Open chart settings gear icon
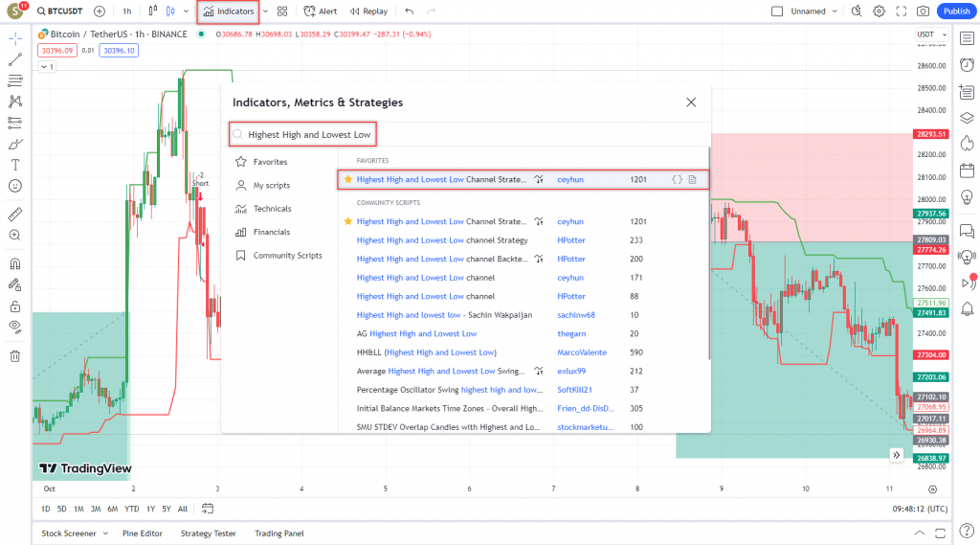This screenshot has width=980, height=545. pyautogui.click(x=879, y=11)
